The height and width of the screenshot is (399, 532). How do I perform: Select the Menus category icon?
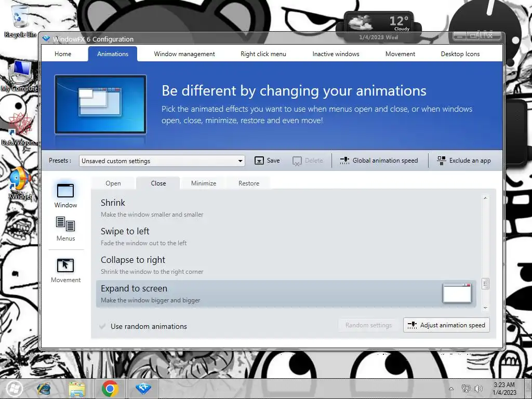tap(65, 224)
